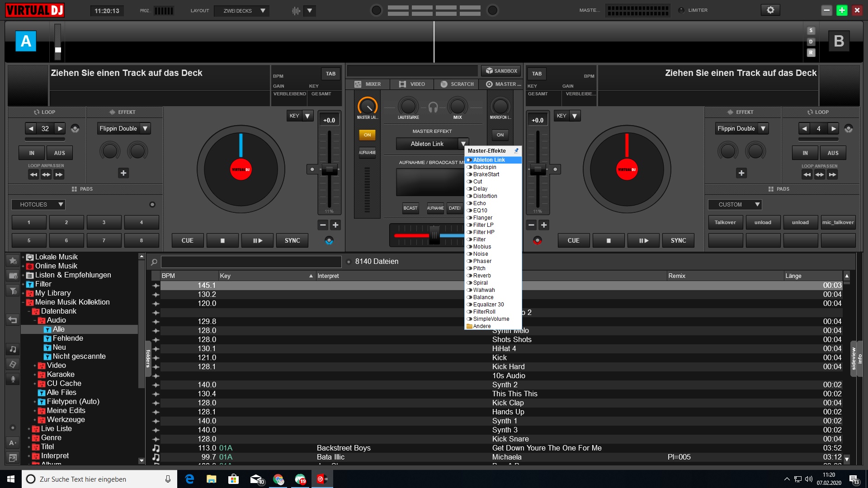The height and width of the screenshot is (488, 868).
Task: Toggle the Mikrofon ON button
Action: click(500, 135)
